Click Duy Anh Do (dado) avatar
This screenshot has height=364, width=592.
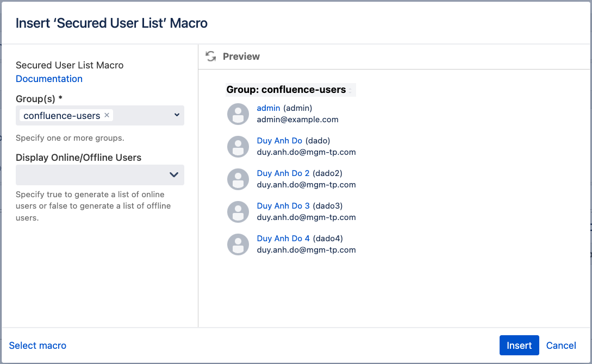(x=238, y=147)
